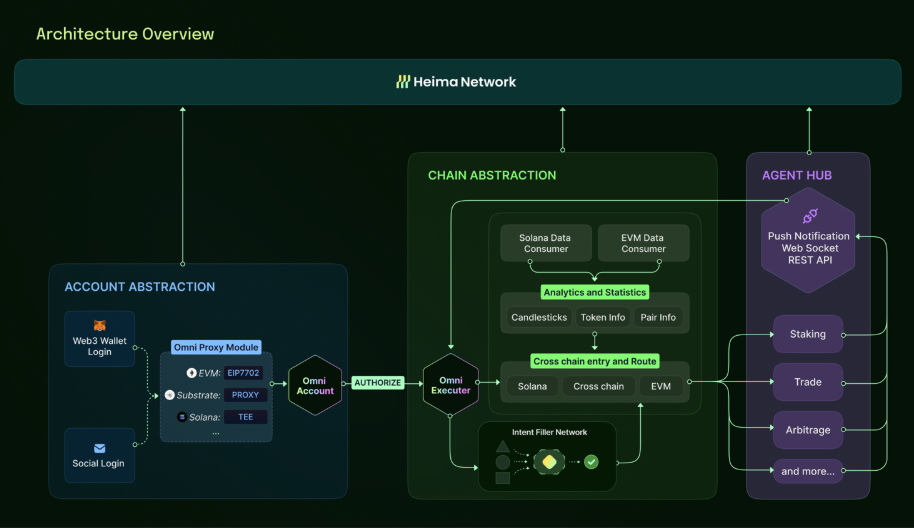Click the Social Login envelope icon

(x=99, y=448)
